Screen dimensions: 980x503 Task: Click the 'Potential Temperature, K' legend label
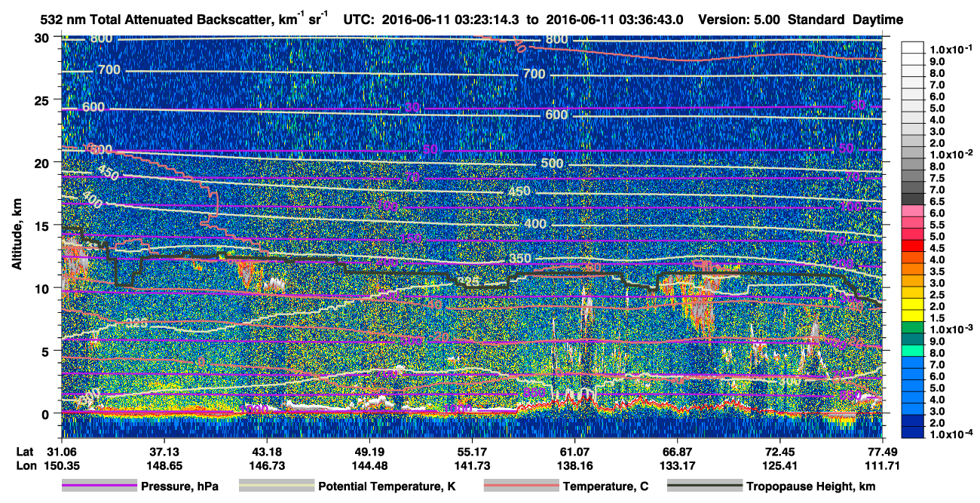(386, 487)
